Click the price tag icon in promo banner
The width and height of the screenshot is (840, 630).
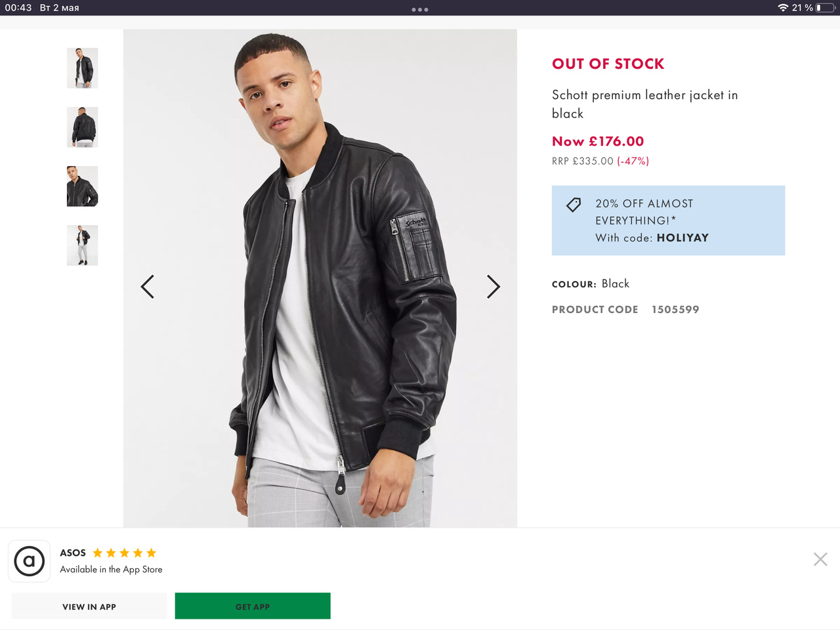tap(574, 205)
